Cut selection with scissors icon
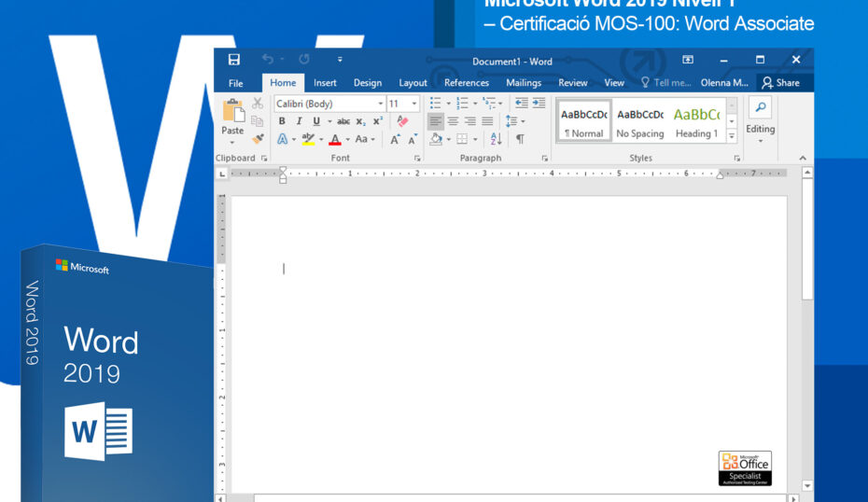 tap(258, 103)
